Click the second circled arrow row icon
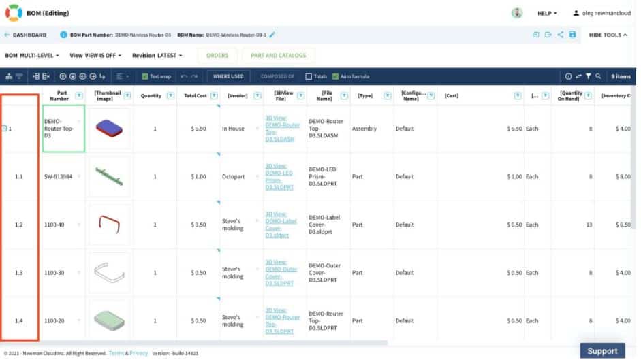Image resolution: width=641 pixels, height=364 pixels. (x=73, y=76)
